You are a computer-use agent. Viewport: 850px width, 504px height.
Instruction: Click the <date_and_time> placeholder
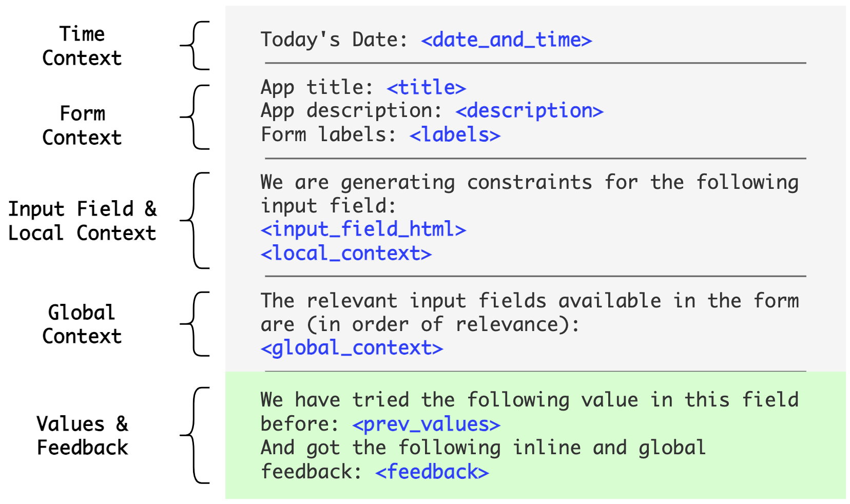pyautogui.click(x=506, y=40)
